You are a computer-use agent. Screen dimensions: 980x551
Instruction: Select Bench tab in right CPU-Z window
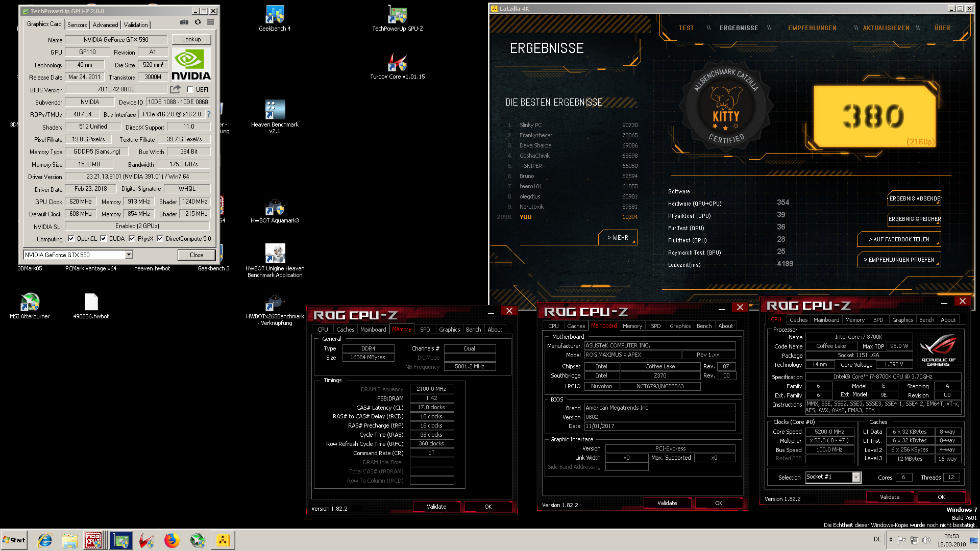pyautogui.click(x=926, y=320)
